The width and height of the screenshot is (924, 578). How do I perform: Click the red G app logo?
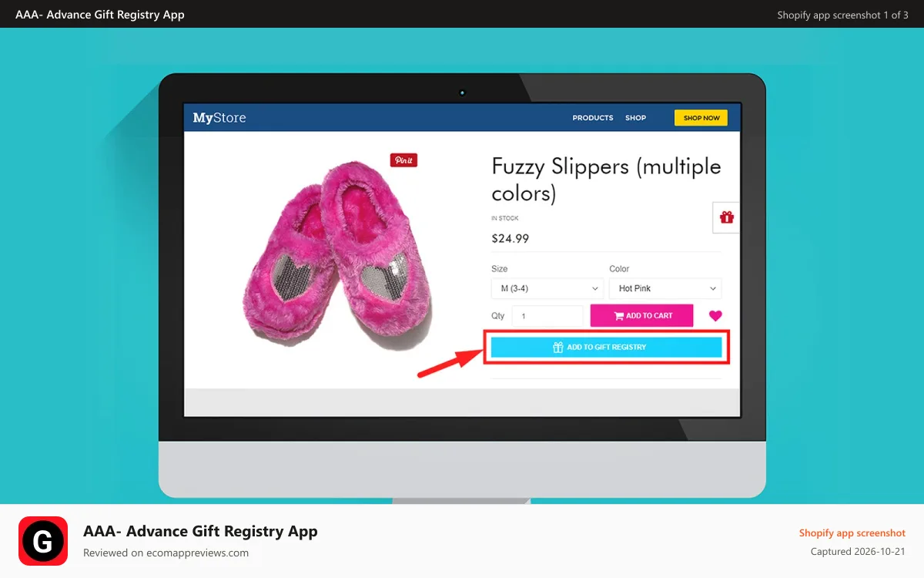pos(43,541)
